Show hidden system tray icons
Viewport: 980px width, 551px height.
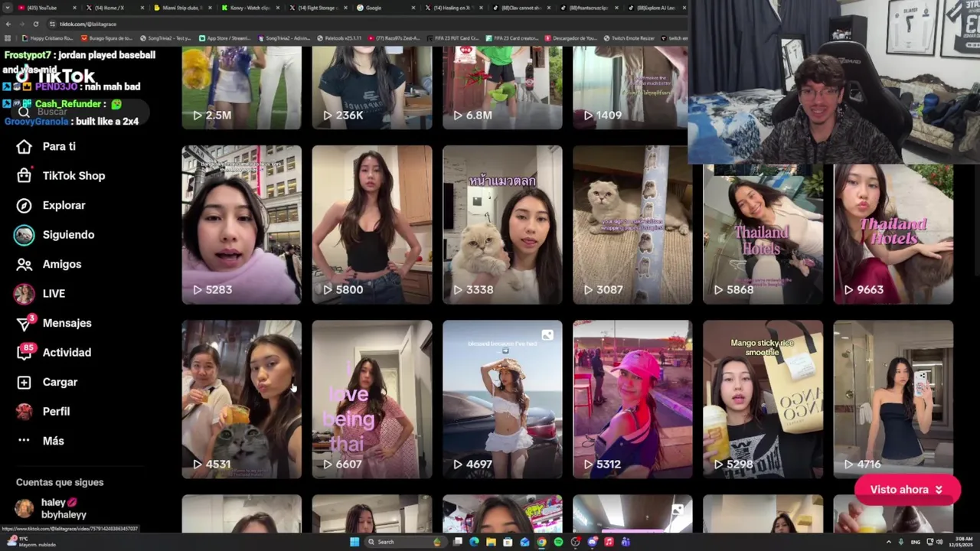889,542
